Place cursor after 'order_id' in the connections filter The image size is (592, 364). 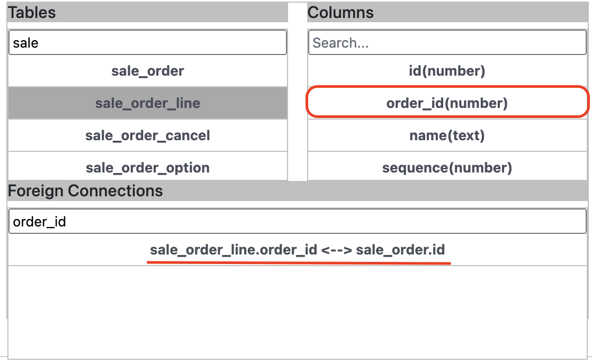[x=66, y=222]
